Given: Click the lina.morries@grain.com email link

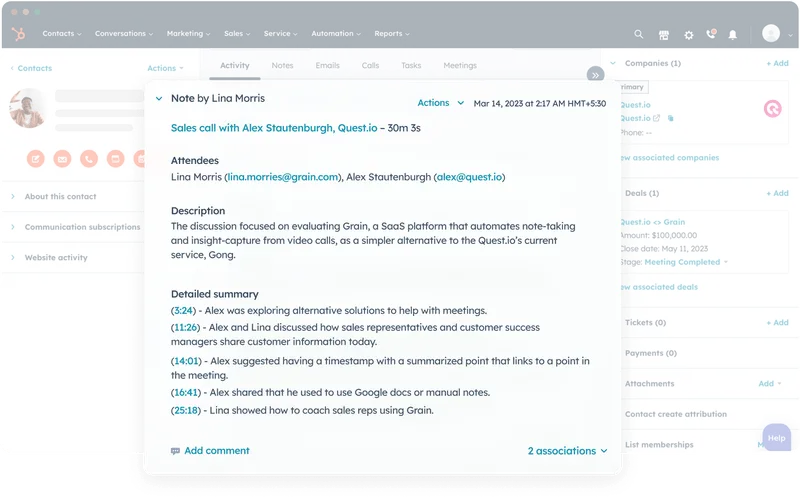Looking at the screenshot, I should (283, 177).
